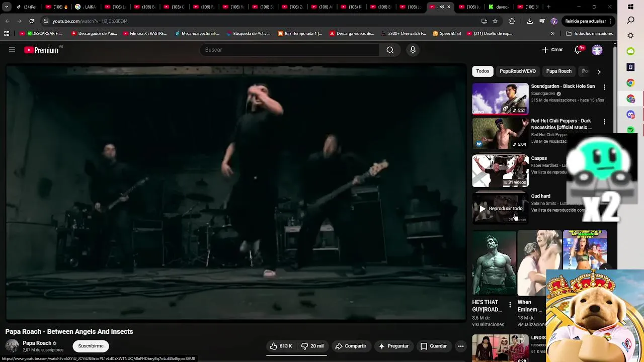Image resolution: width=644 pixels, height=362 pixels.
Task: Click the cast or install icon in address bar
Action: [x=484, y=21]
